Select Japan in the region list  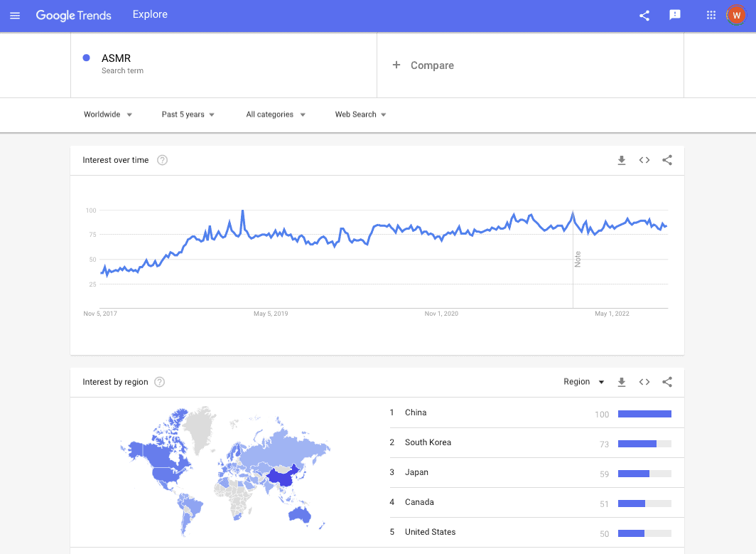tap(536, 472)
